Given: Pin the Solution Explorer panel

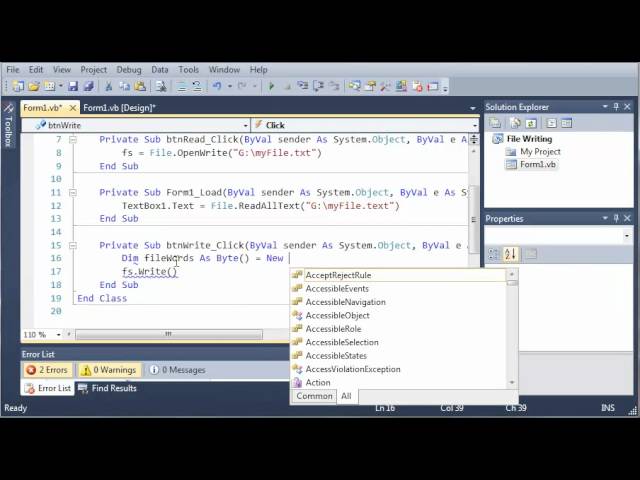Looking at the screenshot, I should [616, 107].
